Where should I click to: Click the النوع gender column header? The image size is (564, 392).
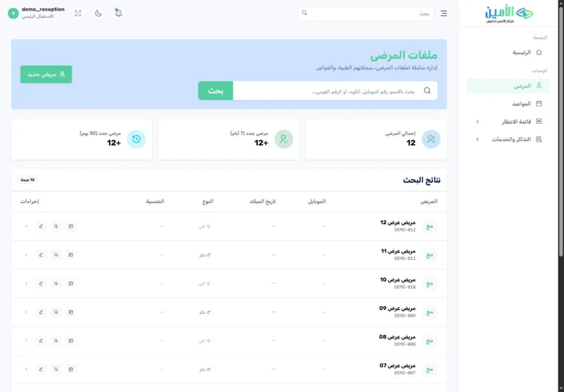[208, 202]
